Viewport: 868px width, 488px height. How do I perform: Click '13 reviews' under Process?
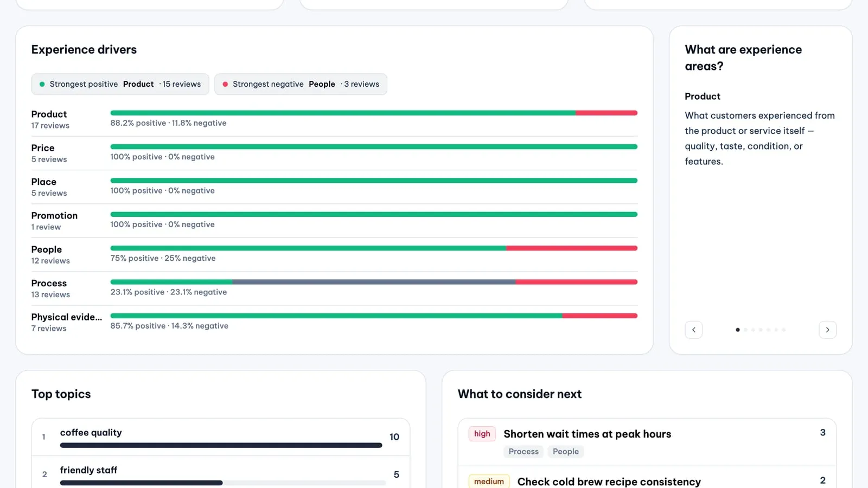coord(50,294)
